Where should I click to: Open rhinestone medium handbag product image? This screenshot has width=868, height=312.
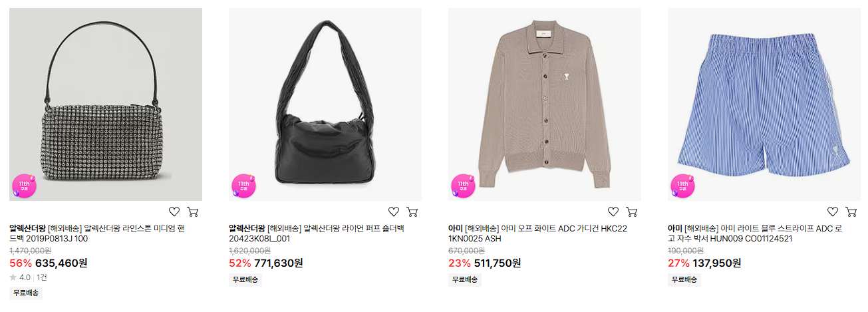point(106,104)
